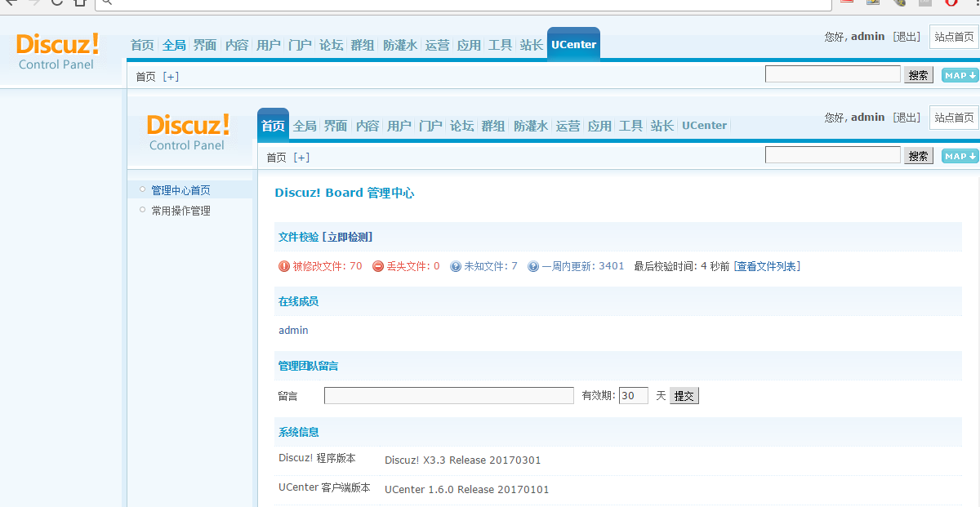Open 全局 in the inner frame navigation
Image resolution: width=980 pixels, height=507 pixels.
coord(305,126)
